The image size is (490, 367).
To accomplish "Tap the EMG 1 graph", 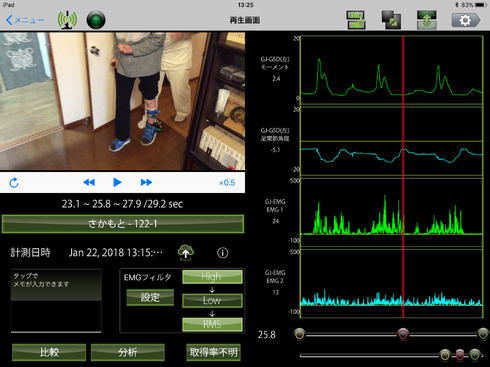I will coord(392,212).
